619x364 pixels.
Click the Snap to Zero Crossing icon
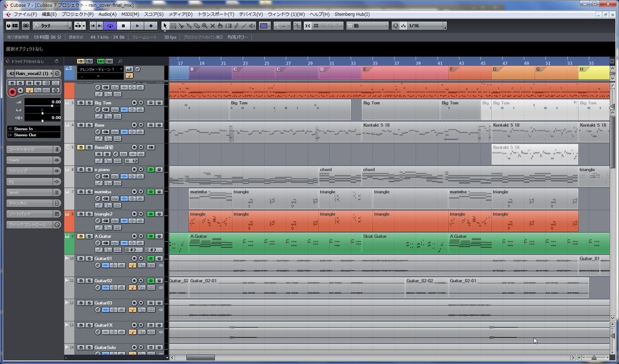[297, 26]
